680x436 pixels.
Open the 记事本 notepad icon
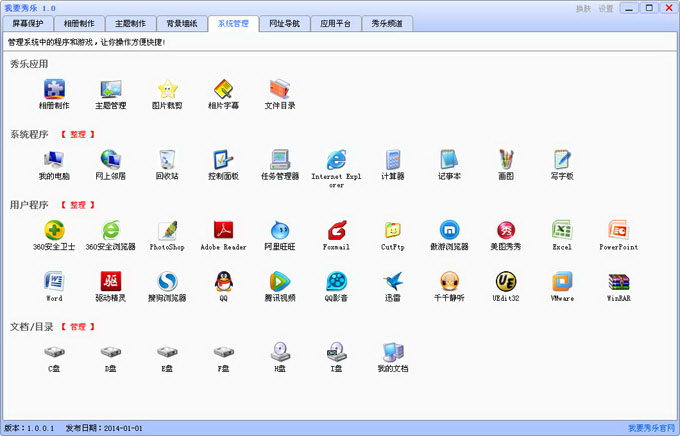tap(449, 160)
